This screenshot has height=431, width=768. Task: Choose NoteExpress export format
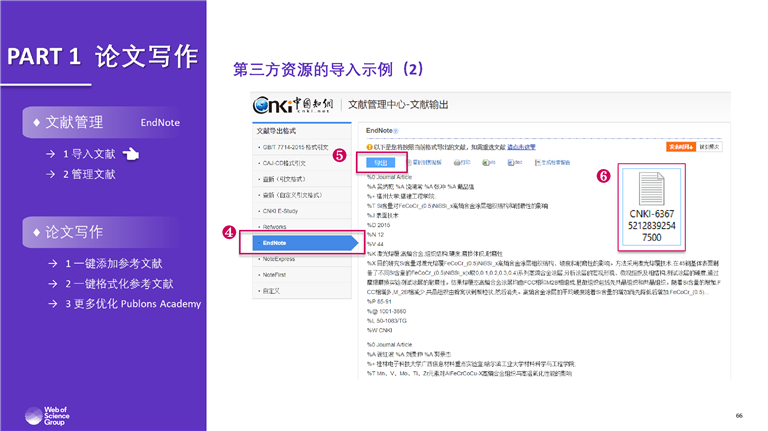point(279,259)
